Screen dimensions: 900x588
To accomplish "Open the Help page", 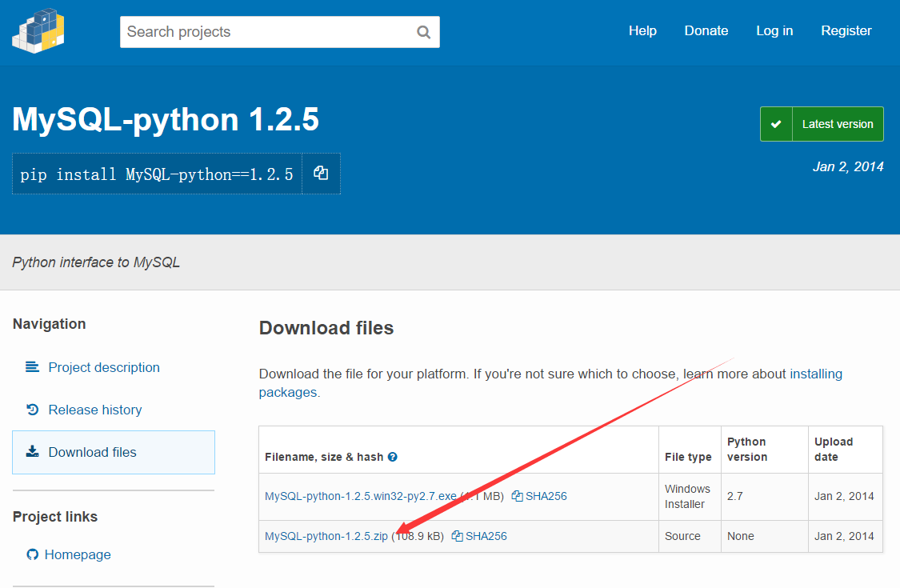I will click(x=642, y=31).
